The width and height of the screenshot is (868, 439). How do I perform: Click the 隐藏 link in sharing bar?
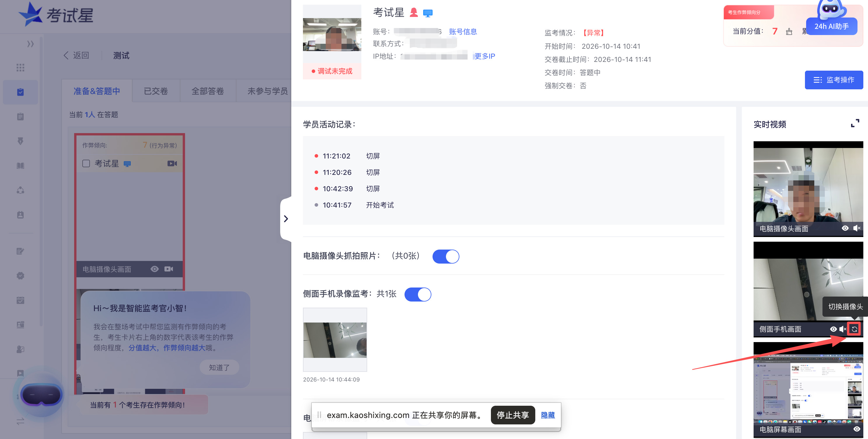click(548, 415)
